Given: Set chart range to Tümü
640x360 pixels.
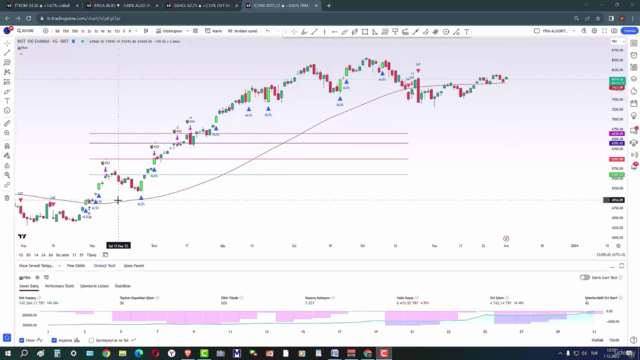Looking at the screenshot, I should coord(91,255).
